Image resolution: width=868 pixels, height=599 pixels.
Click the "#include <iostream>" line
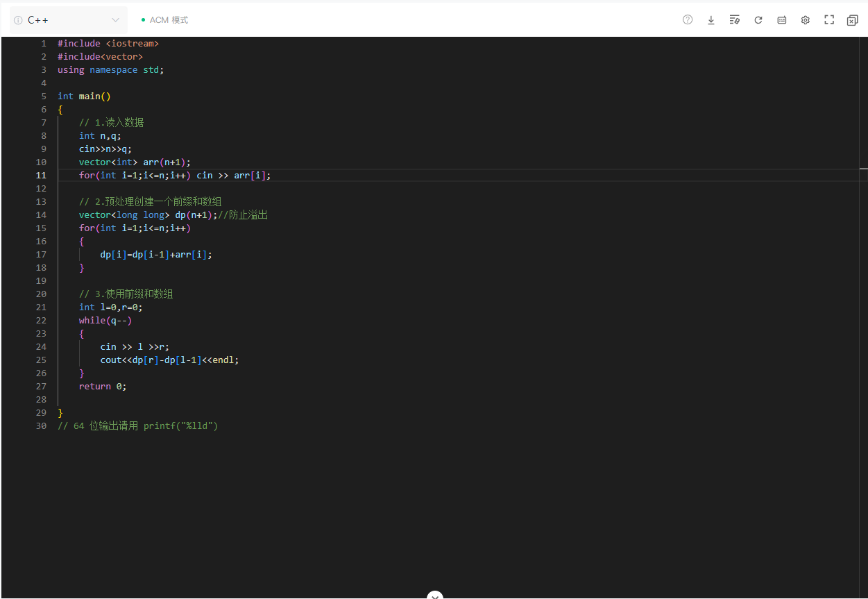click(x=108, y=44)
